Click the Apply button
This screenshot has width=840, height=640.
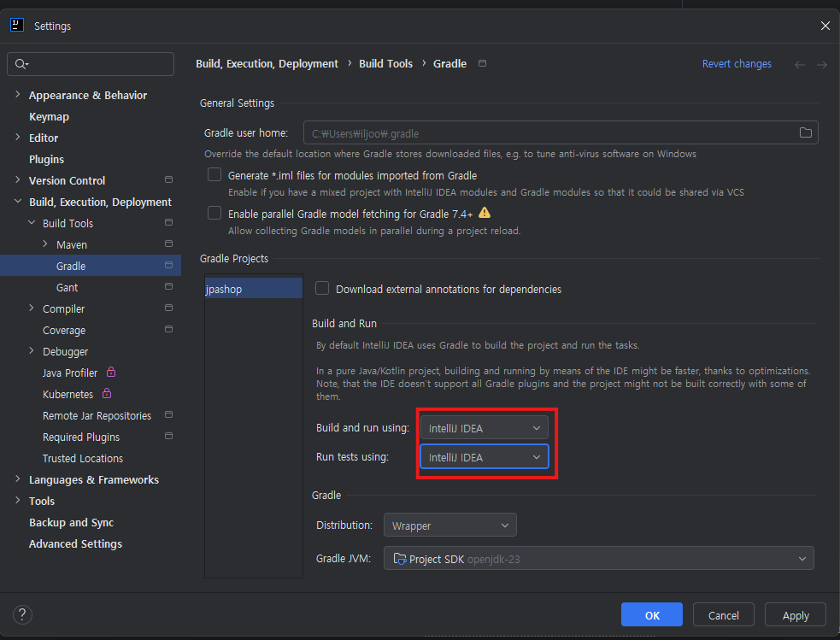coord(796,615)
